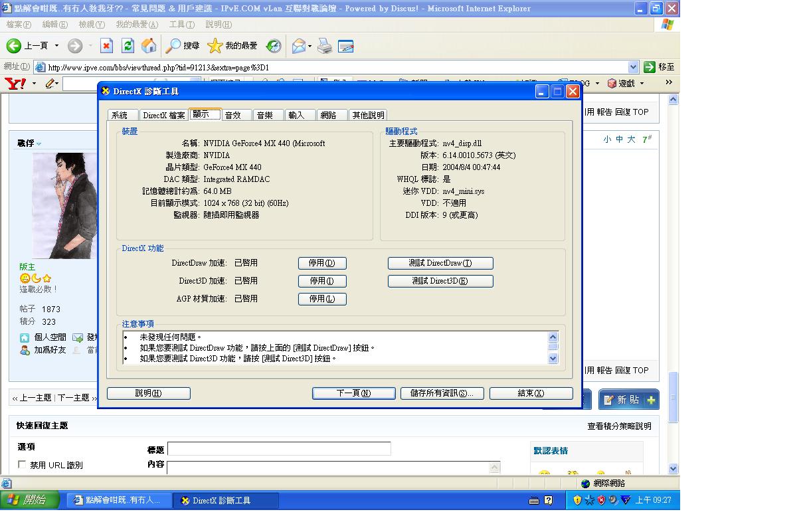Click the Search magnifier icon
Viewport: 807px width, 532px height.
[173, 46]
